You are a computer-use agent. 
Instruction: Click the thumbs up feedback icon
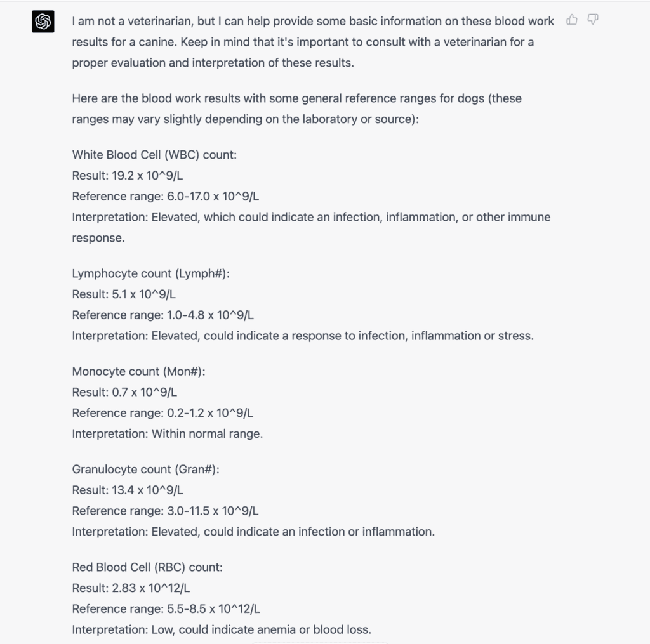pos(572,20)
